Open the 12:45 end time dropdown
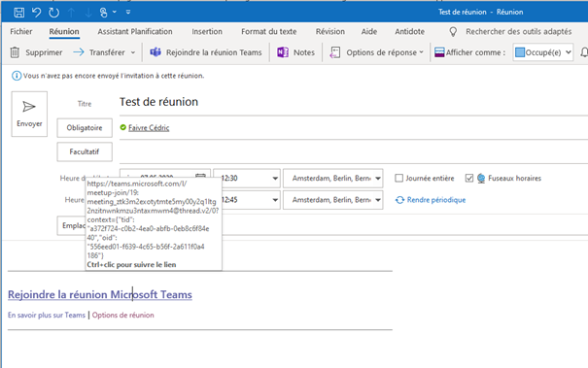Screen dimensions: 588x368 [275, 200]
